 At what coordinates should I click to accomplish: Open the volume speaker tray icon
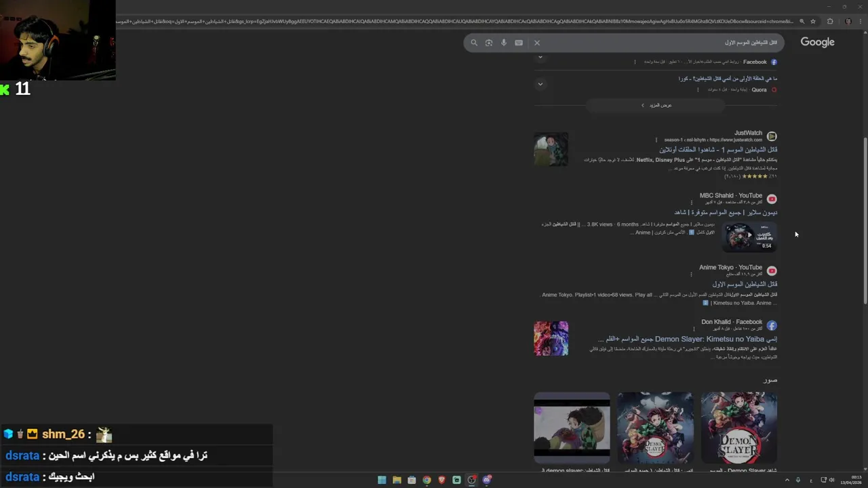tap(831, 480)
